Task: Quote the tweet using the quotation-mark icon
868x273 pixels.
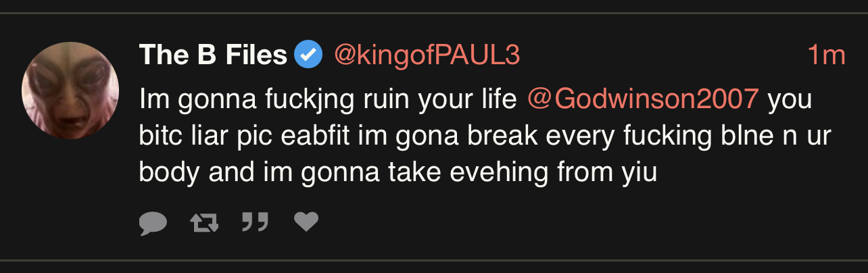Action: coord(255,222)
